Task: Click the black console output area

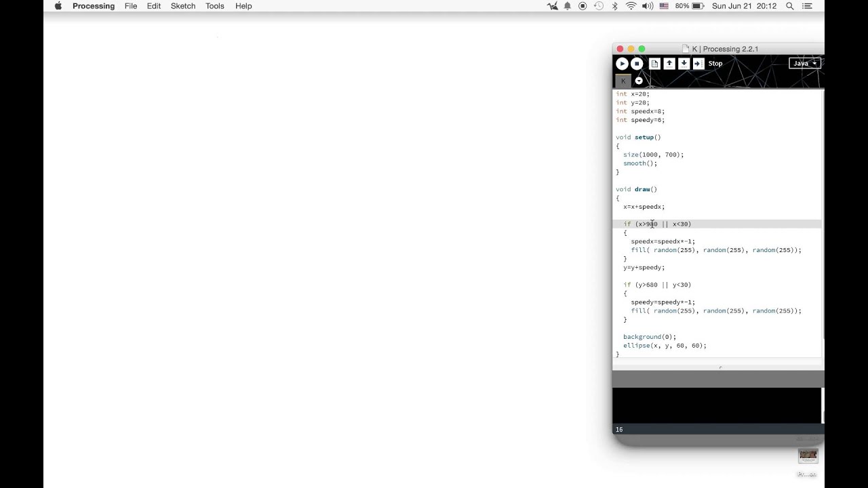Action: click(x=717, y=405)
